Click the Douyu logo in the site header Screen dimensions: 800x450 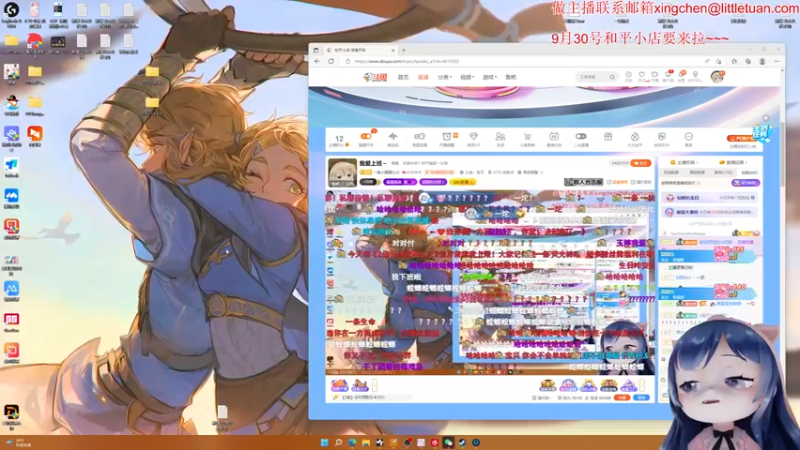(376, 77)
